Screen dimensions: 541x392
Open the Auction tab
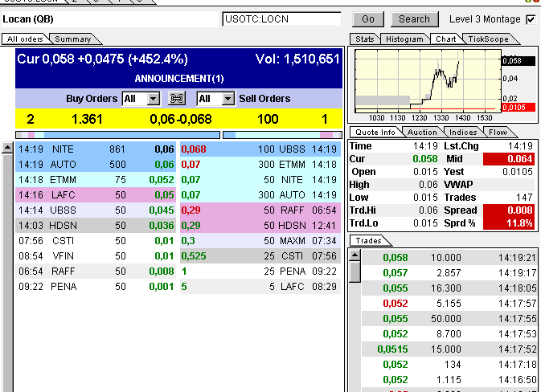tap(423, 133)
